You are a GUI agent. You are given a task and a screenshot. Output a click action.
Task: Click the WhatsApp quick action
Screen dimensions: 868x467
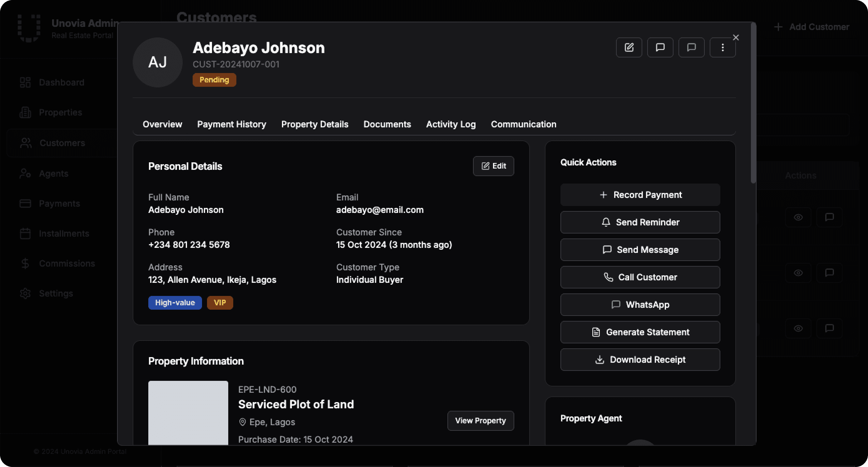[640, 305]
